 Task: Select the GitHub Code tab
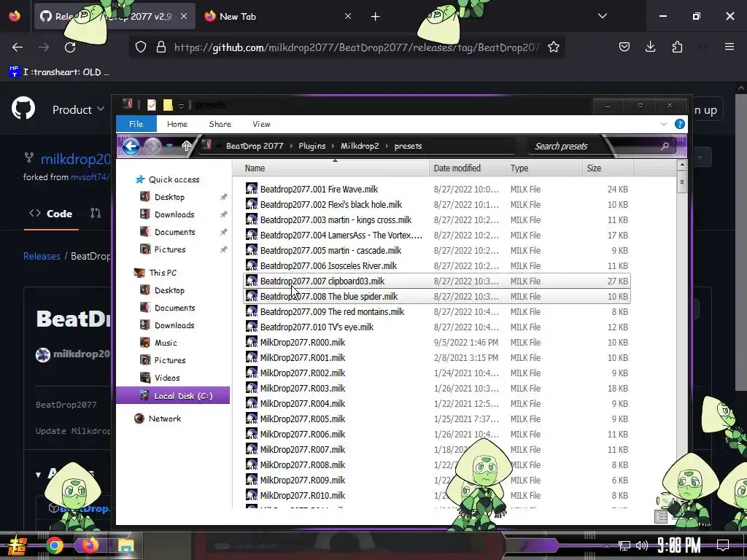coord(52,214)
